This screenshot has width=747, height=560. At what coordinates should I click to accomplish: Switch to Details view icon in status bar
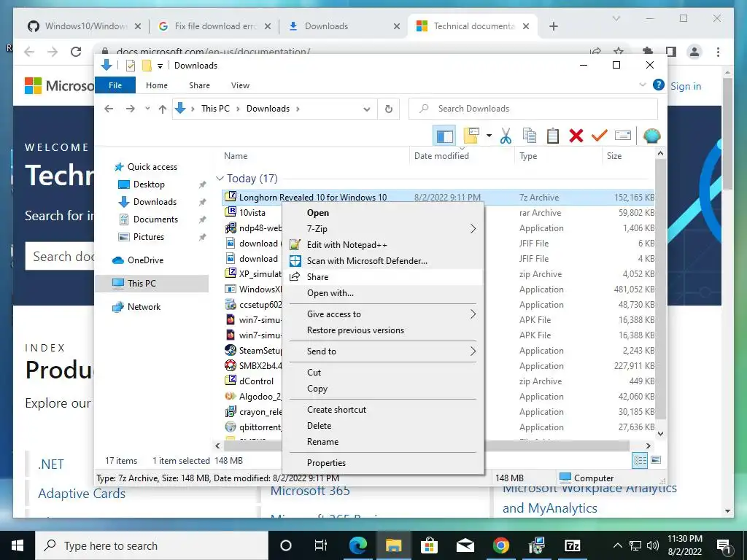[x=640, y=461]
